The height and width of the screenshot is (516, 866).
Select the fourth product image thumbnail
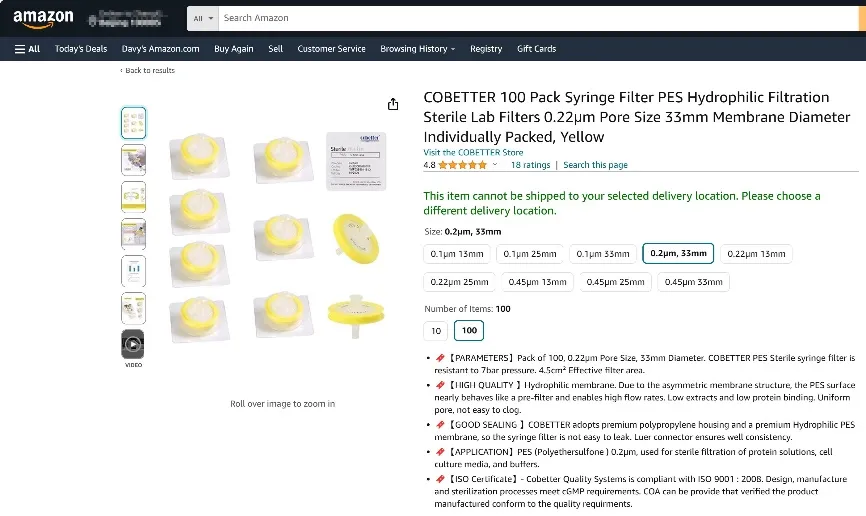point(133,234)
